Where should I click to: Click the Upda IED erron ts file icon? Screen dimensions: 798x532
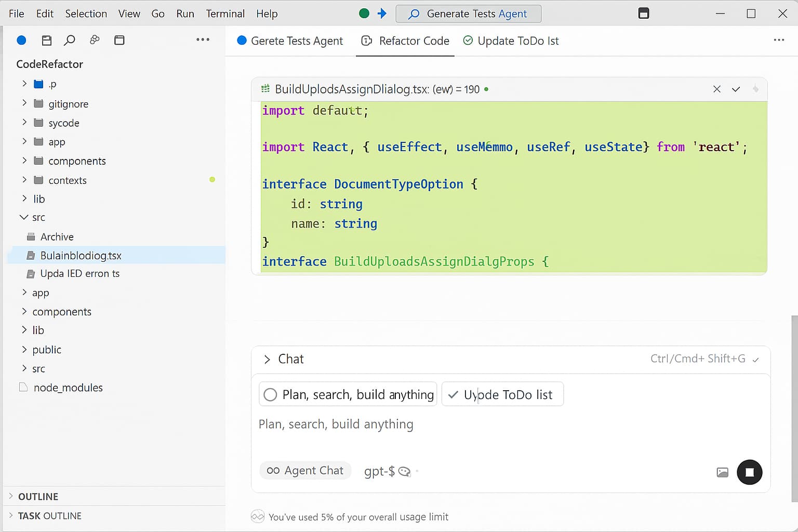click(x=31, y=274)
